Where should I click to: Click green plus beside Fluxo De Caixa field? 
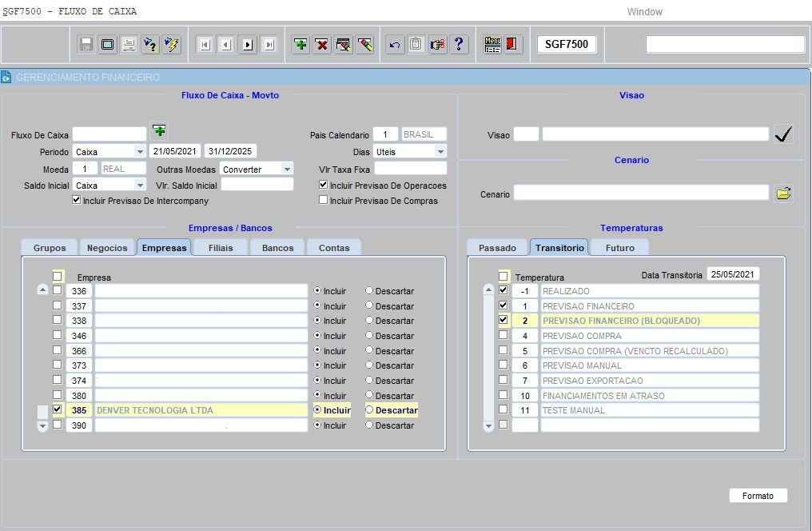click(x=160, y=130)
